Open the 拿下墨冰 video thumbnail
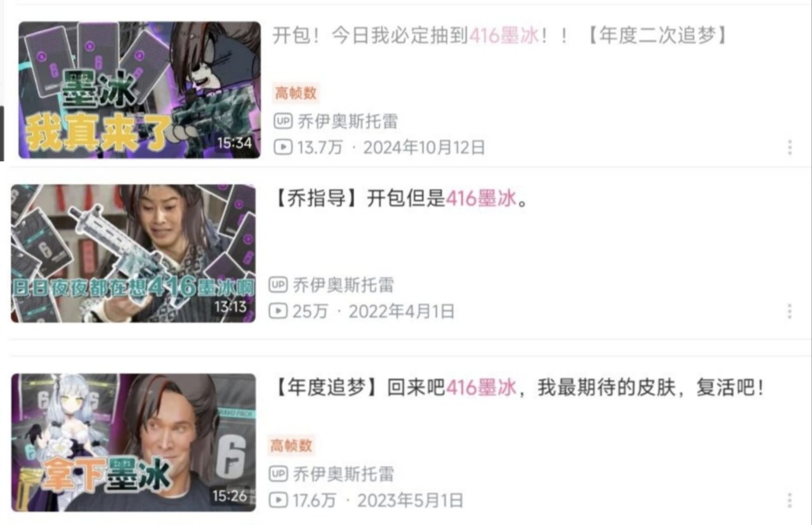Image resolution: width=812 pixels, height=525 pixels. pyautogui.click(x=133, y=442)
